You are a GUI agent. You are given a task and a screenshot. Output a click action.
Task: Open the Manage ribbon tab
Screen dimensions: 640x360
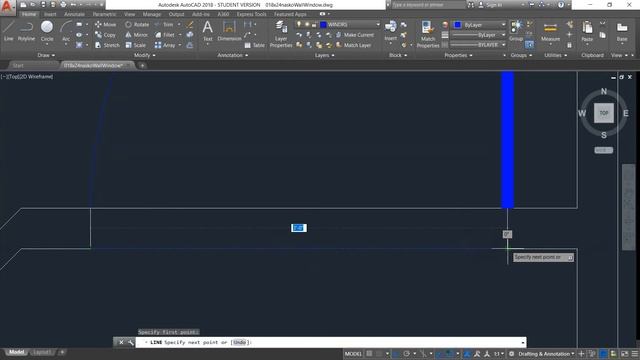[x=151, y=14]
